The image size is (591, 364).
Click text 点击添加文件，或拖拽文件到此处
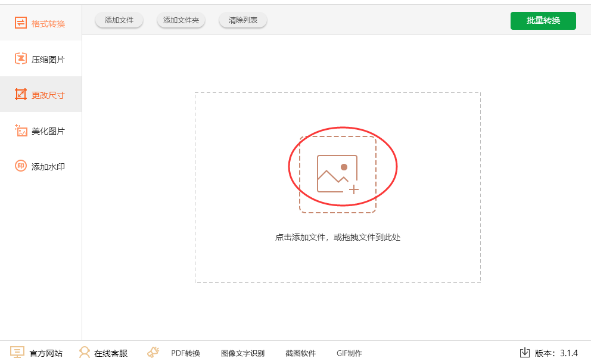(338, 237)
